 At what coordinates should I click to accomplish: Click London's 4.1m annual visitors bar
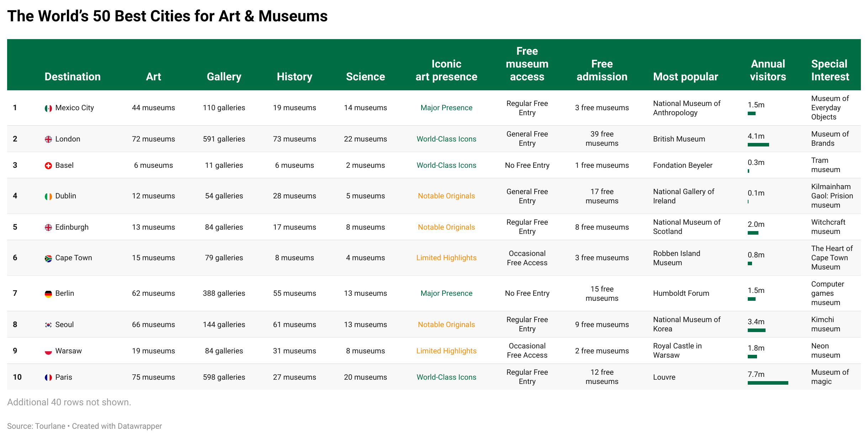click(x=758, y=145)
